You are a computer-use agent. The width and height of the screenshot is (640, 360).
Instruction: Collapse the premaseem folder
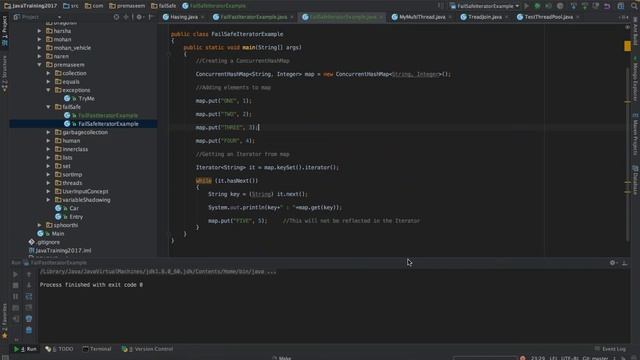[x=40, y=65]
